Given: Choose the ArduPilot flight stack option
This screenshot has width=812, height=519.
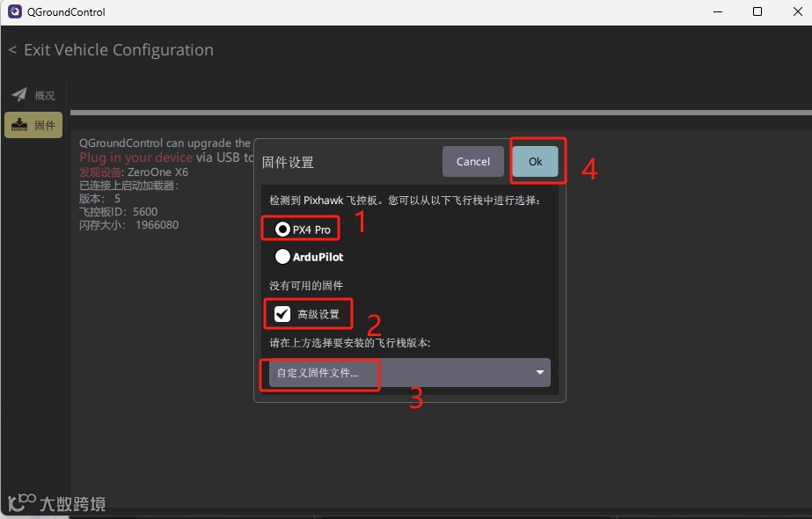Looking at the screenshot, I should click(x=309, y=257).
